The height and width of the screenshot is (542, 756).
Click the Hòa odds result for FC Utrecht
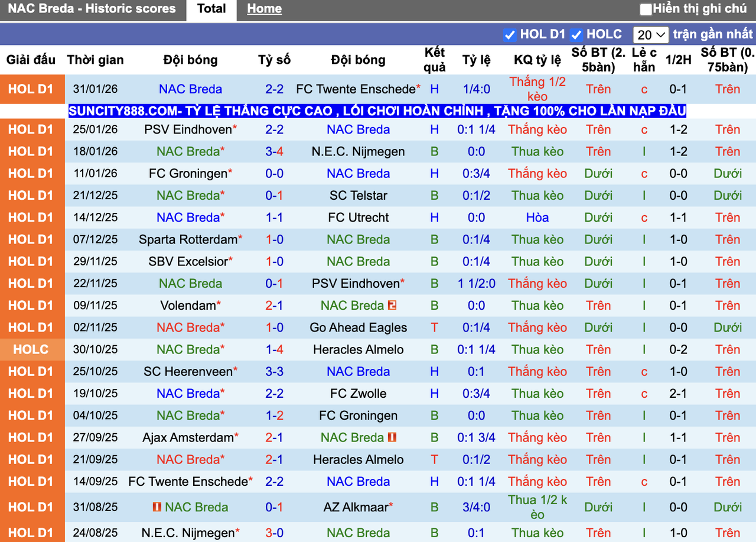tap(537, 218)
